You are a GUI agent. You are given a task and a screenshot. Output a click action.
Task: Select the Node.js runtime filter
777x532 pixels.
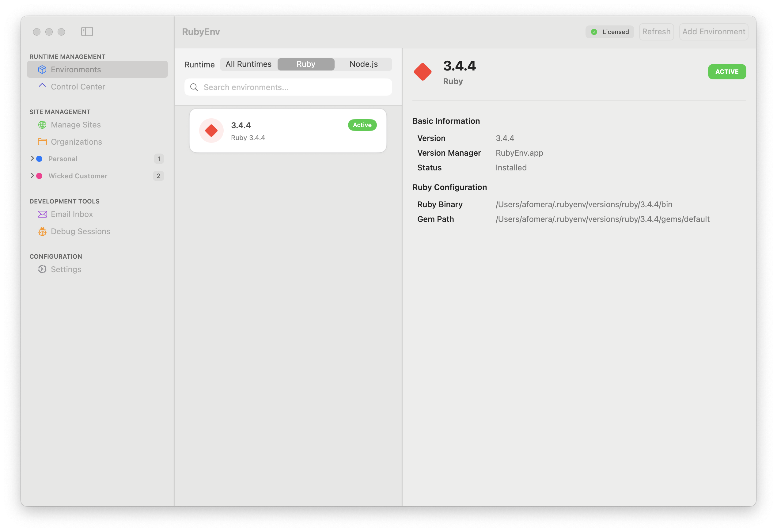click(x=363, y=64)
